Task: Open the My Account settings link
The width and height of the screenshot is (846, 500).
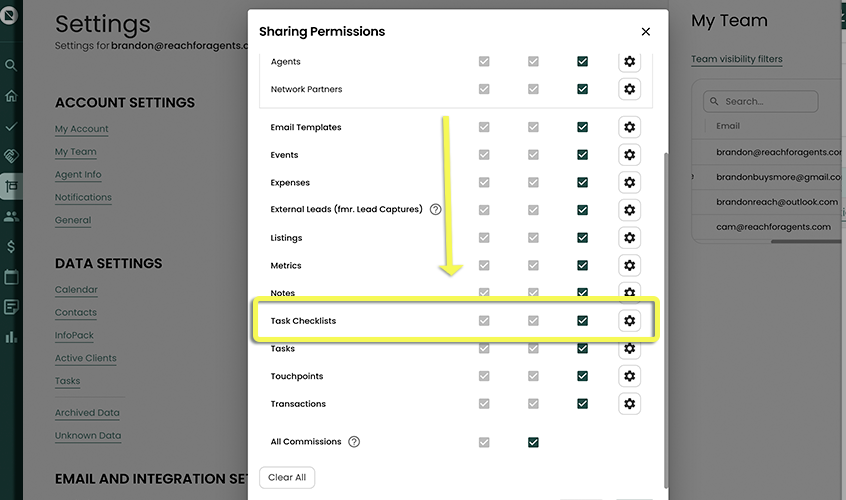Action: pyautogui.click(x=82, y=129)
